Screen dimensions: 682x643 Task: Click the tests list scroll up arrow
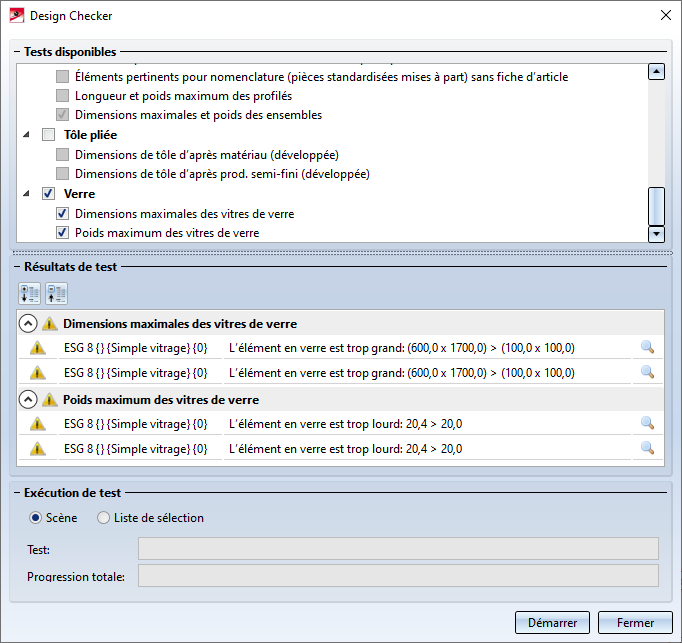656,71
